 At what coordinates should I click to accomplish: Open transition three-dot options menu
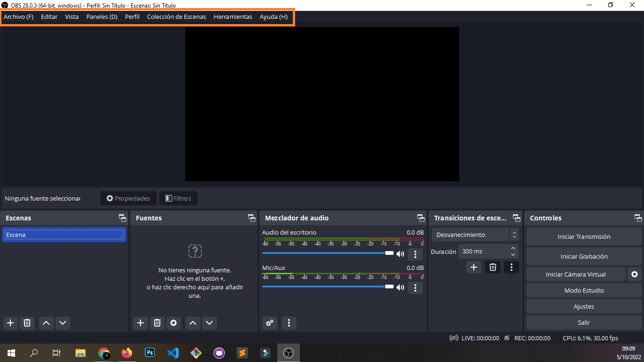click(x=511, y=267)
